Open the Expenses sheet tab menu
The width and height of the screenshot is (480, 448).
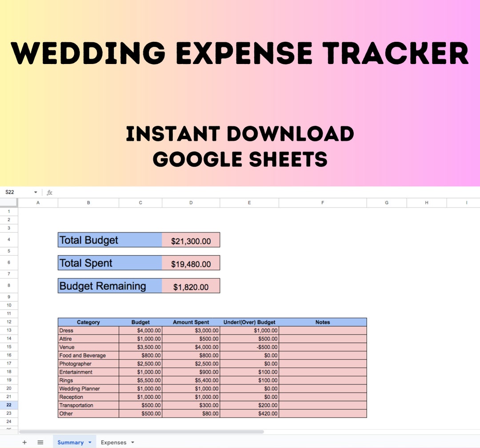pos(132,442)
